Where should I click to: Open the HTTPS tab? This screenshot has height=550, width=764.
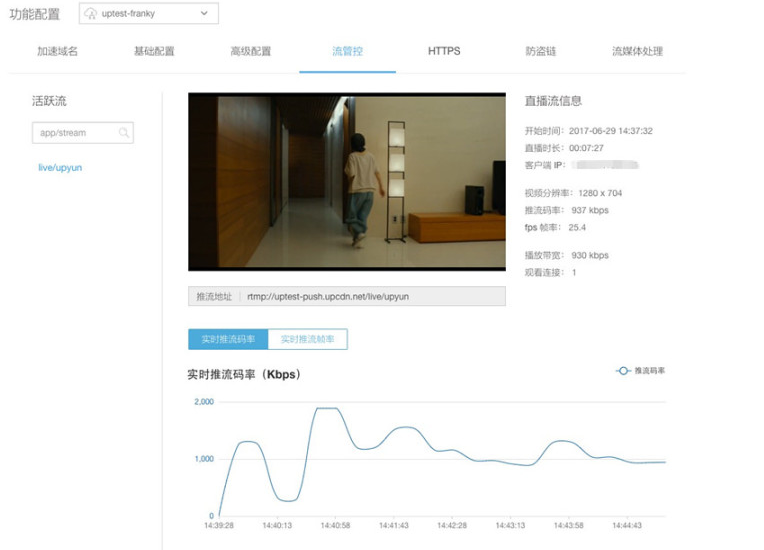click(x=444, y=51)
